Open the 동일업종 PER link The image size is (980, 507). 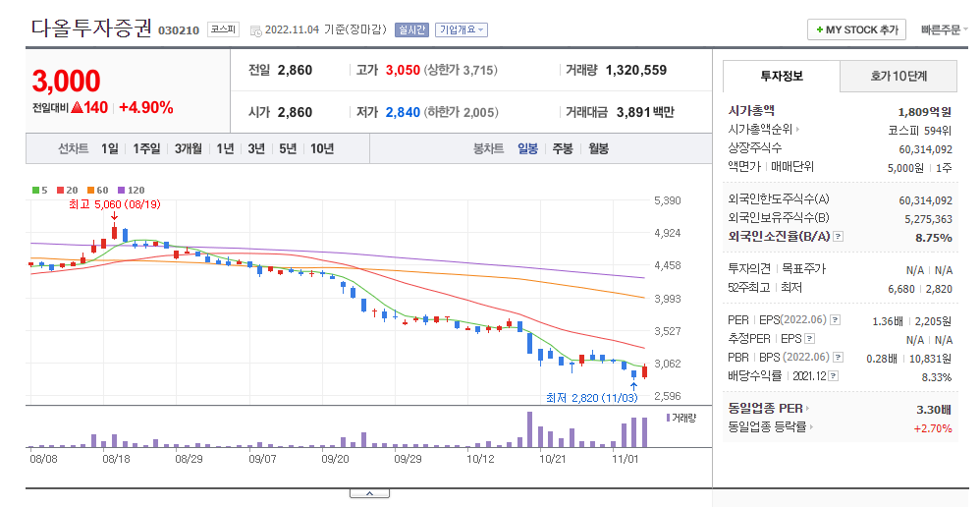[x=768, y=408]
